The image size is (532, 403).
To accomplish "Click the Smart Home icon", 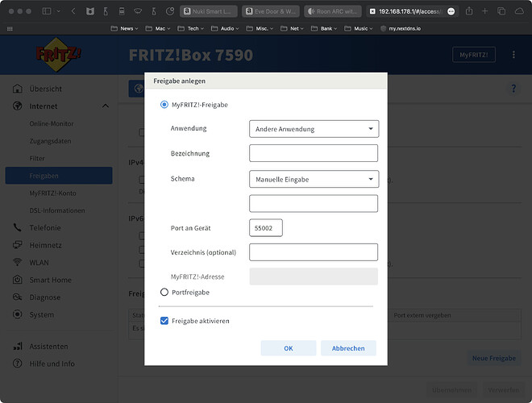I will pyautogui.click(x=17, y=280).
